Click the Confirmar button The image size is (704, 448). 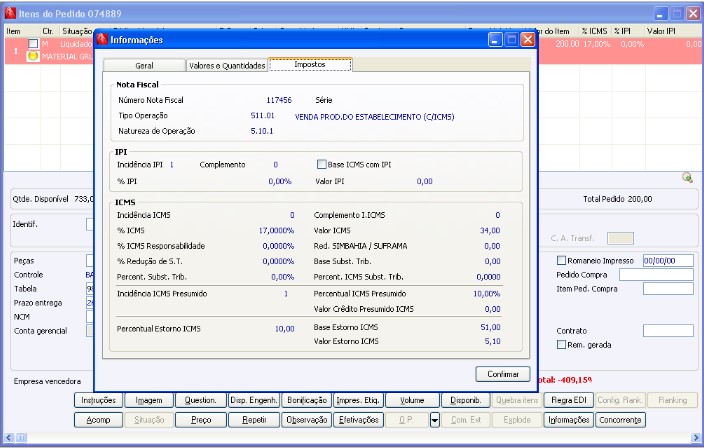(x=503, y=374)
